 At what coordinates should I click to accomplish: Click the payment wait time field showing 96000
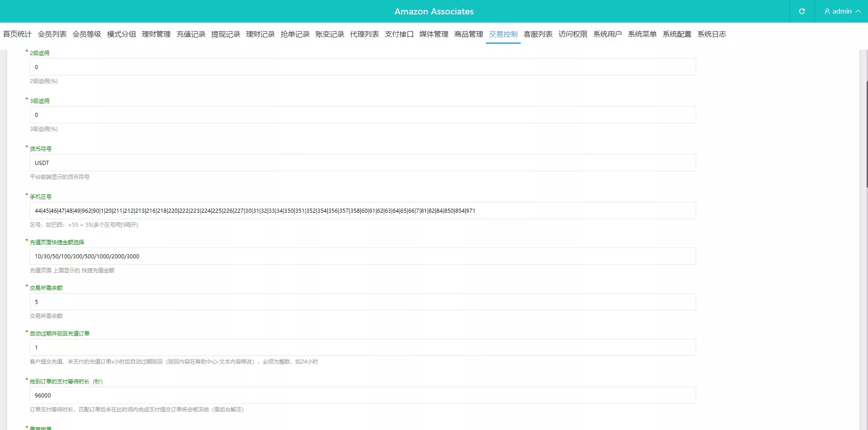point(363,395)
